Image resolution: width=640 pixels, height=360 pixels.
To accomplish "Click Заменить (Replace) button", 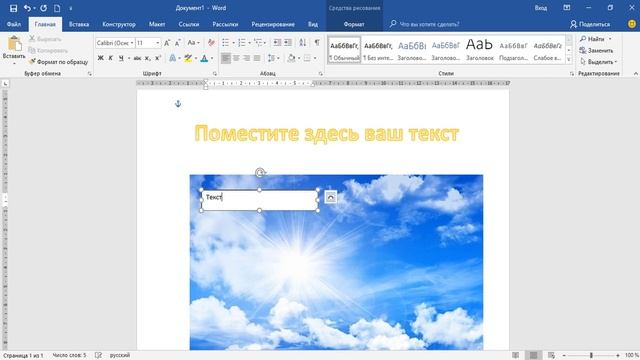I will pos(596,51).
